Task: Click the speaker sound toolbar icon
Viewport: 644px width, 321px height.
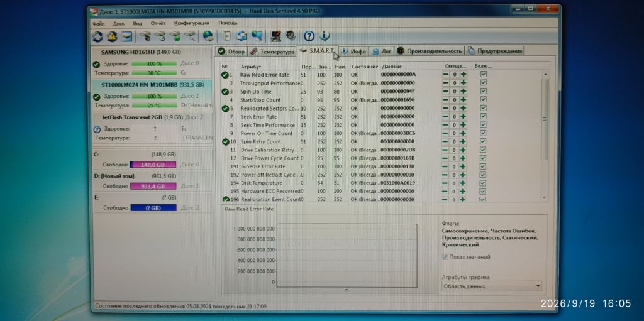Action: tap(291, 36)
